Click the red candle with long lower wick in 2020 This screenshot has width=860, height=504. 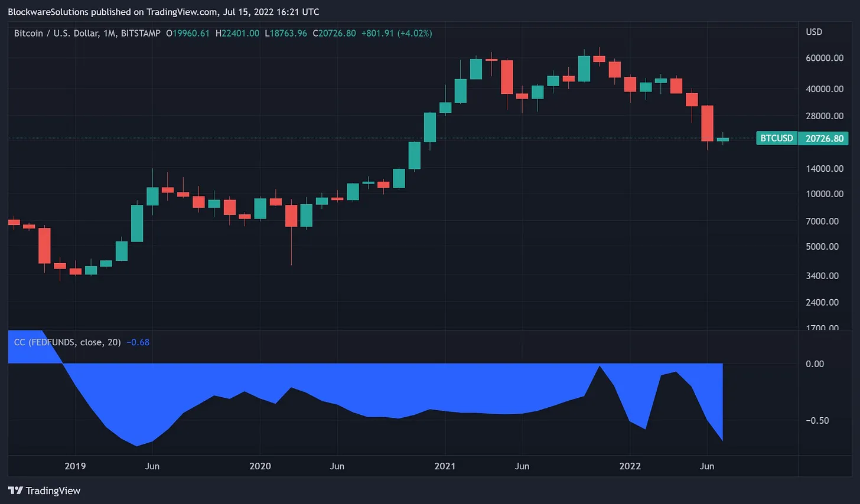(x=291, y=215)
